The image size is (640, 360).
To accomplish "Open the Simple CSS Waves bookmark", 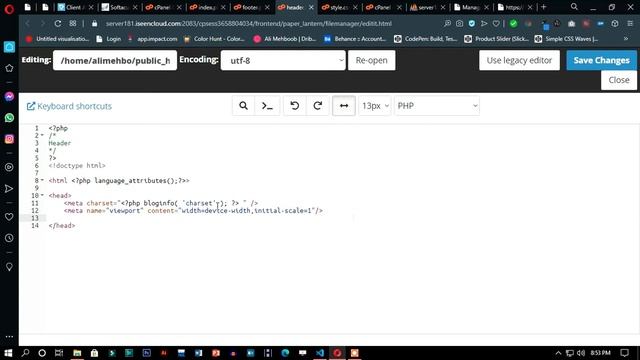I will pos(567,39).
